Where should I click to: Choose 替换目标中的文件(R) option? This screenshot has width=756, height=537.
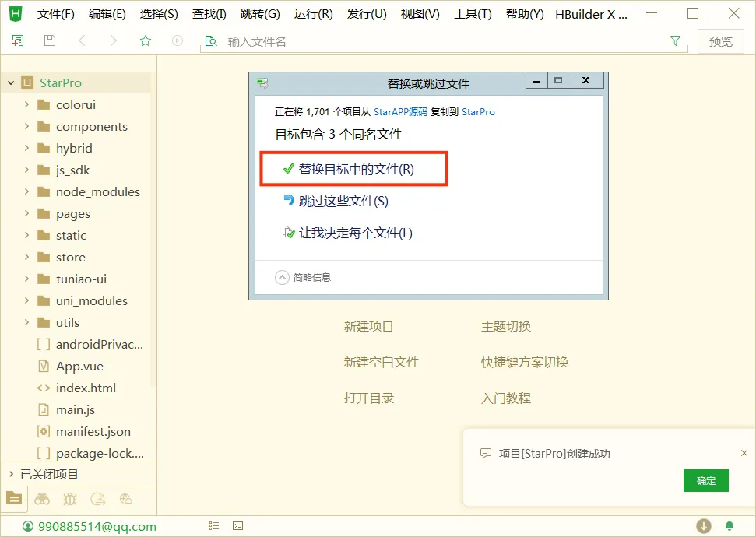pyautogui.click(x=356, y=169)
